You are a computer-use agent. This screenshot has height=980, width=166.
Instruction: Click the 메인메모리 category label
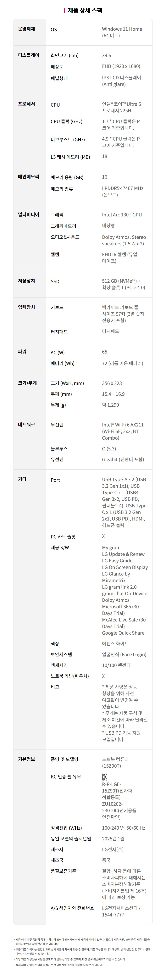click(29, 176)
